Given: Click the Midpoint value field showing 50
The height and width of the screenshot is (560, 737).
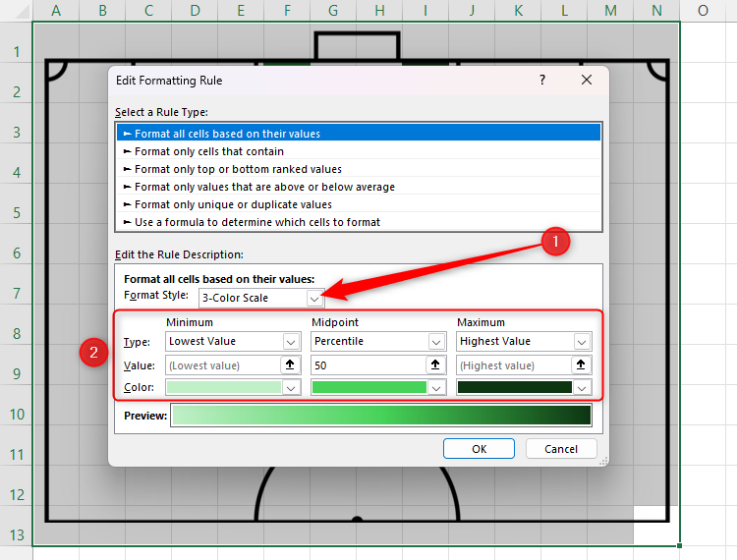Looking at the screenshot, I should click(368, 365).
